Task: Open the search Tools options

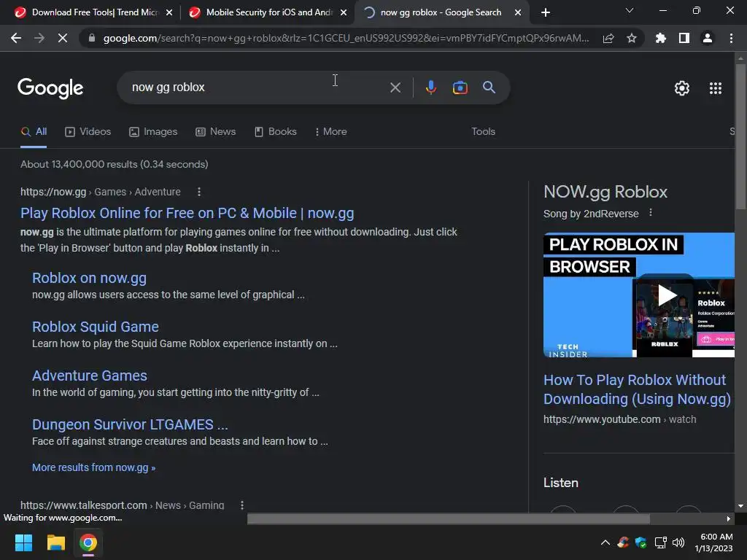Action: 483,131
